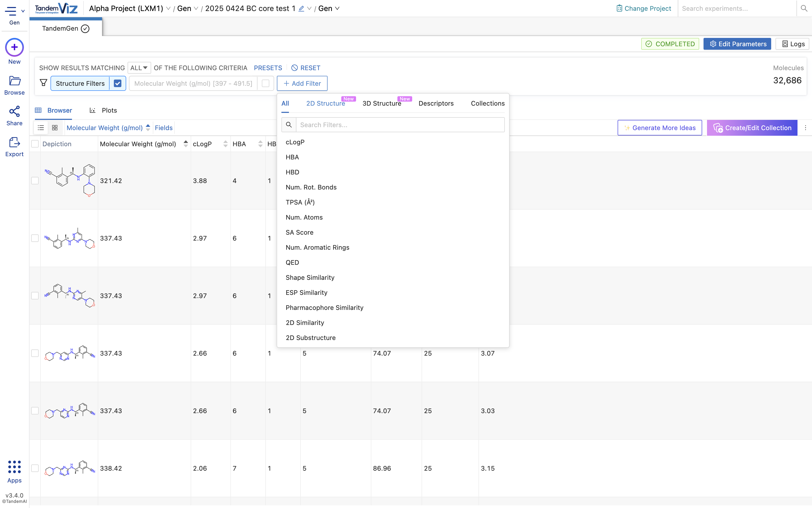Expand the experiment name dropdown chevron
The height and width of the screenshot is (508, 812).
pos(309,8)
